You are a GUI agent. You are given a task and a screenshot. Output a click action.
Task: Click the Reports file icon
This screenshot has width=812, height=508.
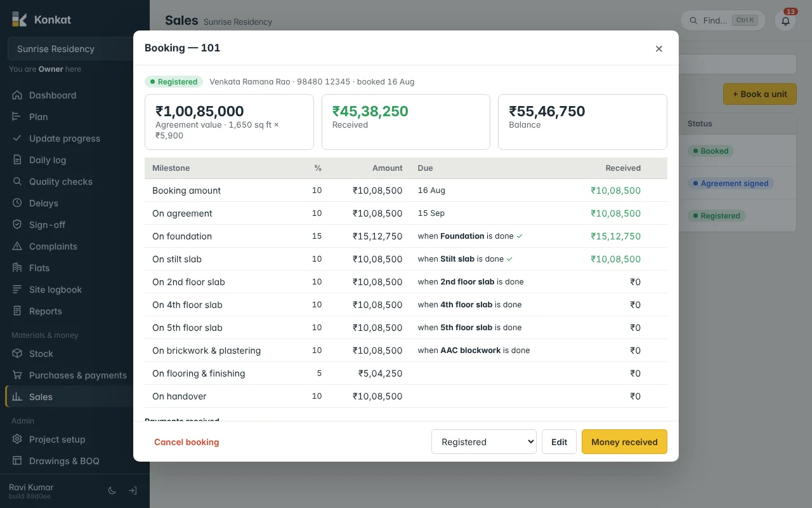pyautogui.click(x=17, y=311)
